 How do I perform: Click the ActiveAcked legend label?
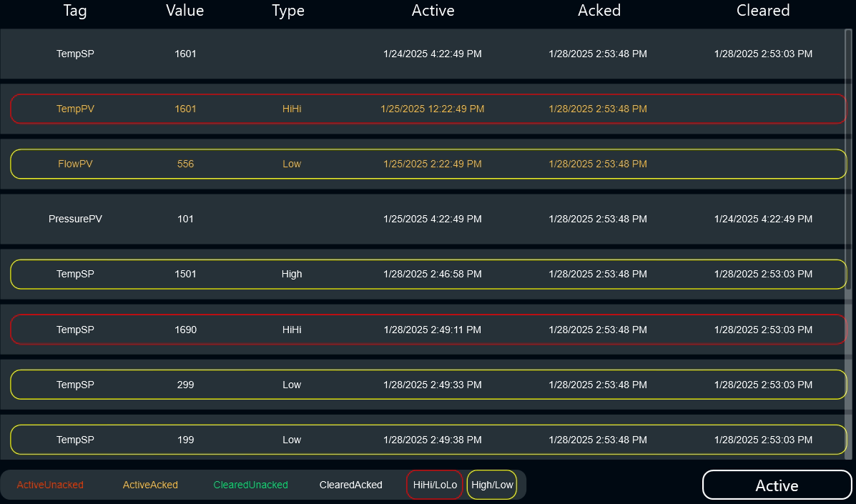[150, 485]
